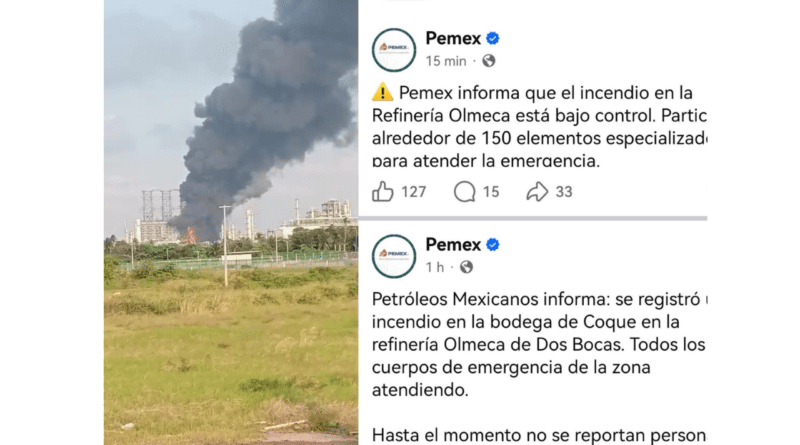Open the refinery smoke photo
The height and width of the screenshot is (445, 800).
231,222
